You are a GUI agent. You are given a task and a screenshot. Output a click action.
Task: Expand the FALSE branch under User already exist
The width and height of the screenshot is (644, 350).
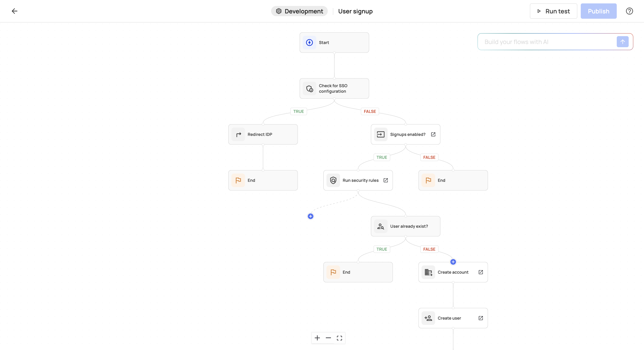pos(429,249)
